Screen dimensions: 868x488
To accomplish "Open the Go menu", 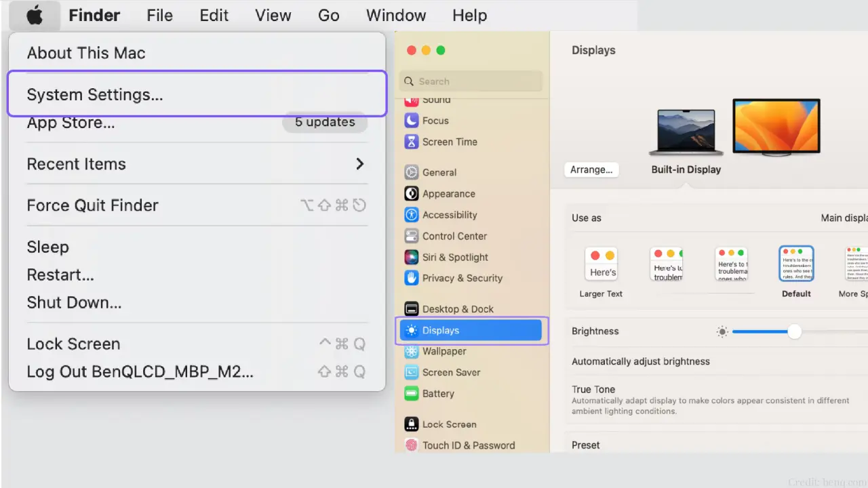I will pos(329,15).
